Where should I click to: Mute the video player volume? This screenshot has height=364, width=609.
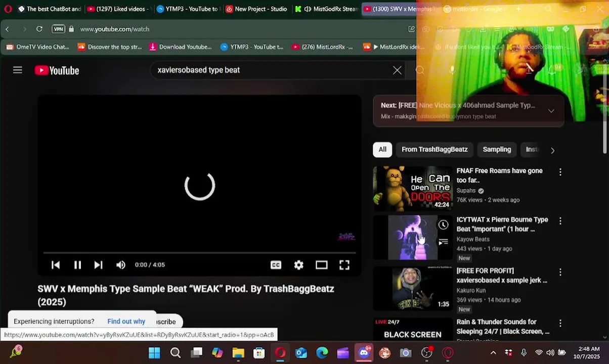coord(120,265)
